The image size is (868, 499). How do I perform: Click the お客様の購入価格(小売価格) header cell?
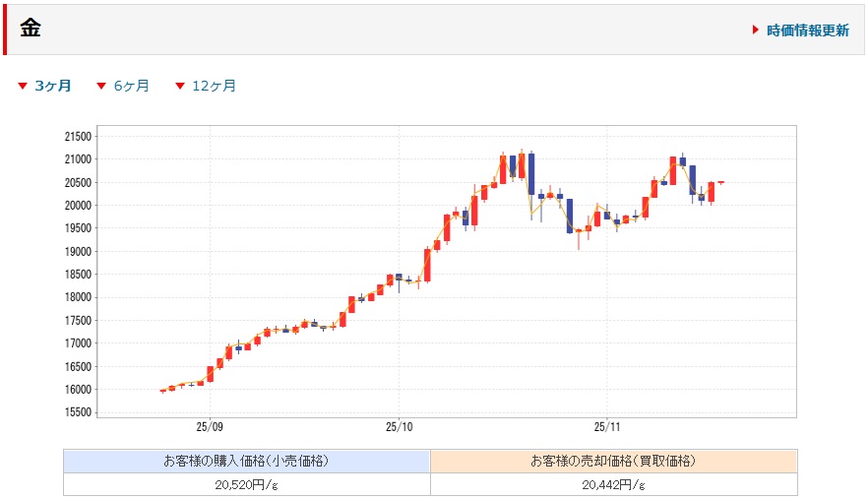coord(246,461)
